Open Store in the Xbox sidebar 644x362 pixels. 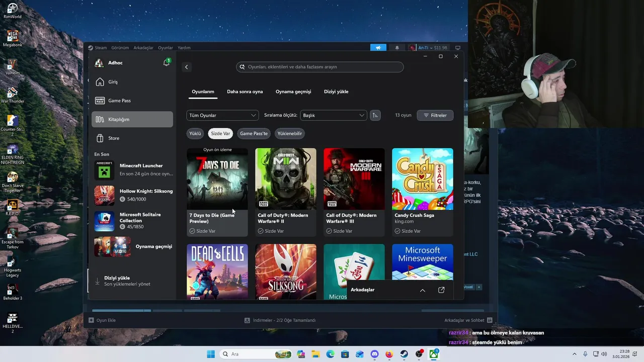coord(132,138)
